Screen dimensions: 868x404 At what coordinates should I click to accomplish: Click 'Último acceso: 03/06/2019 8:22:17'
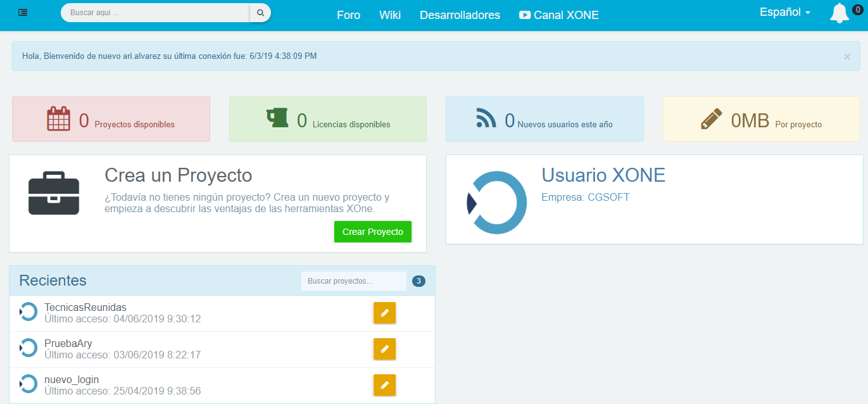click(x=123, y=355)
